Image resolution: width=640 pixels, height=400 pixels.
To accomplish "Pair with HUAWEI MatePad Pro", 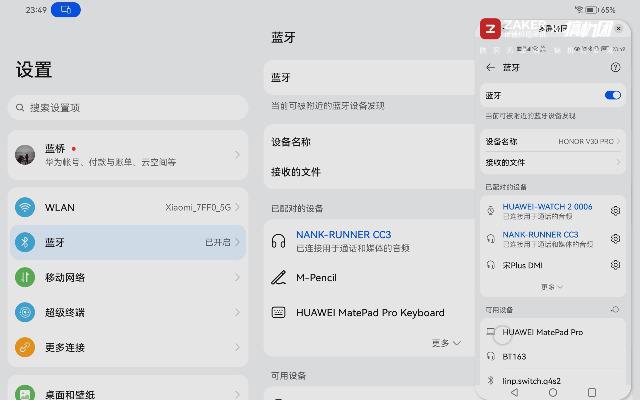I will [x=553, y=332].
